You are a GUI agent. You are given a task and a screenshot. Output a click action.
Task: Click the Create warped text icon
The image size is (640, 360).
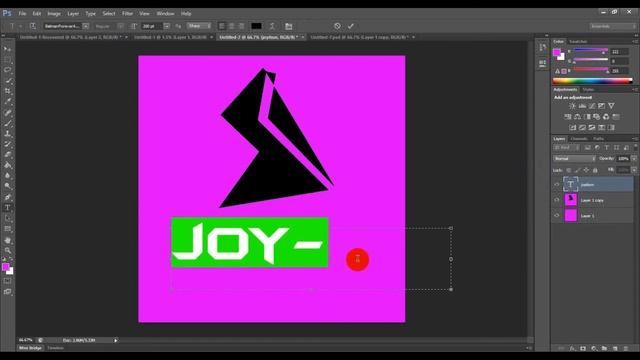coord(272,26)
